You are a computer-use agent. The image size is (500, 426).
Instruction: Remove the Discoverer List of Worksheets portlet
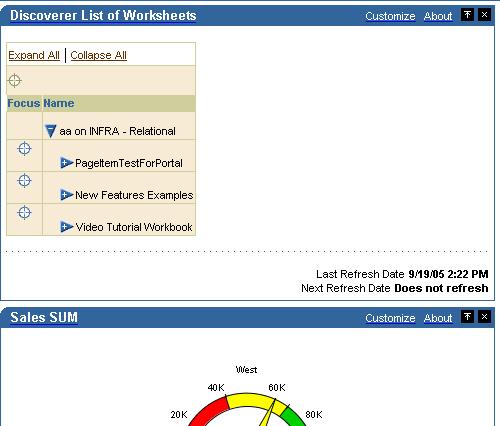coord(484,15)
